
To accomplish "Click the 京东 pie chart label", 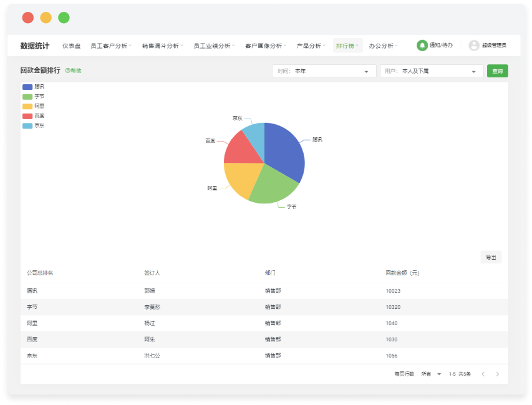I will [238, 118].
